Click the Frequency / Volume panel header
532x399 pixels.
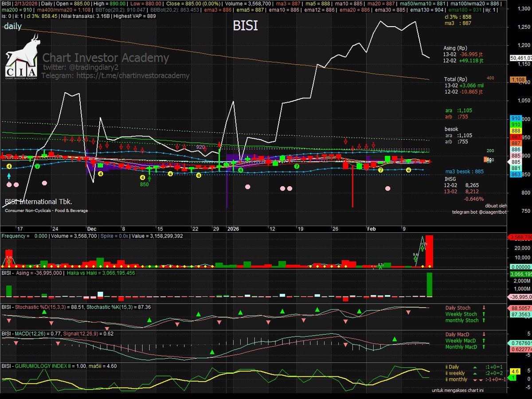coord(92,237)
